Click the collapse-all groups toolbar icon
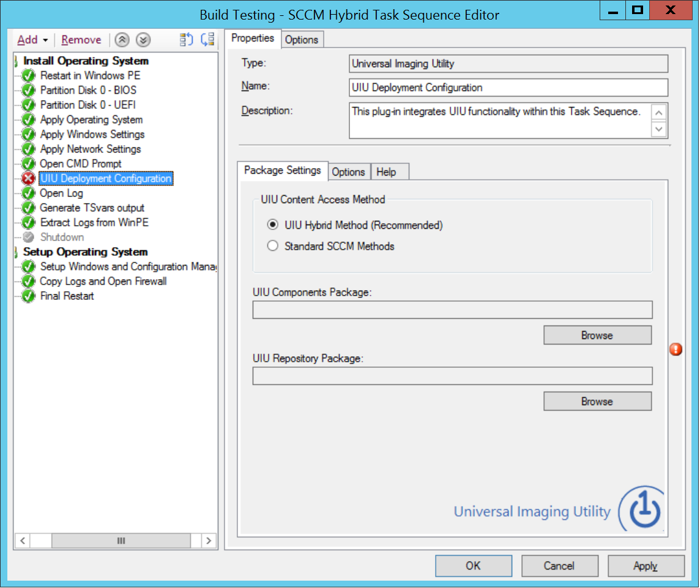The image size is (700, 588). click(x=207, y=40)
